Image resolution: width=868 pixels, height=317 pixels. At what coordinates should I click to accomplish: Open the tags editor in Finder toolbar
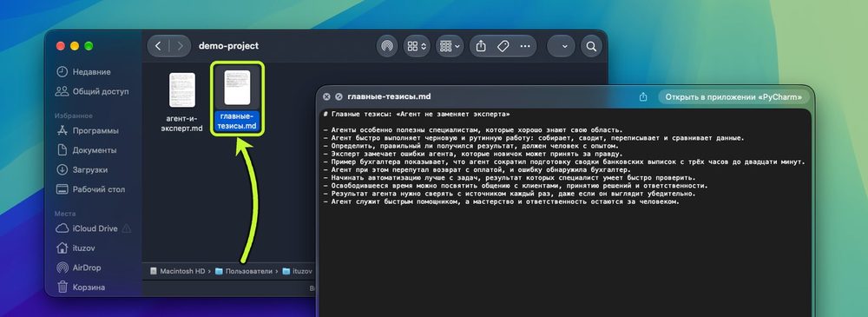503,46
